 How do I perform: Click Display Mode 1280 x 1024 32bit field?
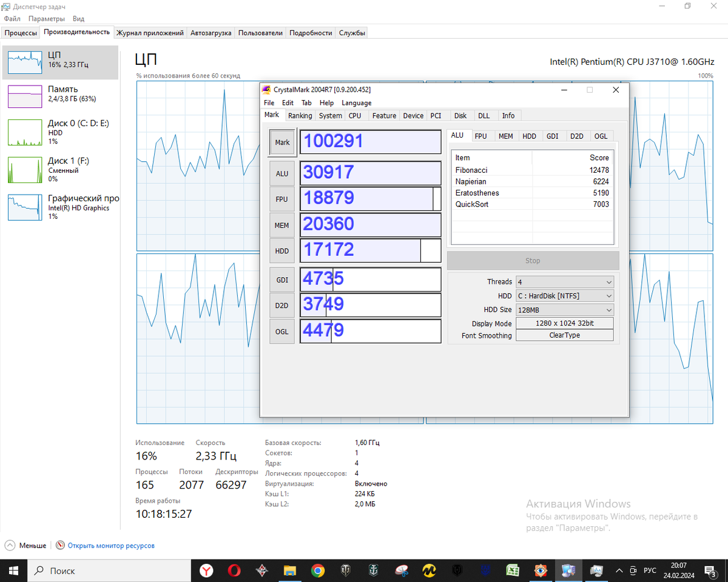[x=565, y=324]
